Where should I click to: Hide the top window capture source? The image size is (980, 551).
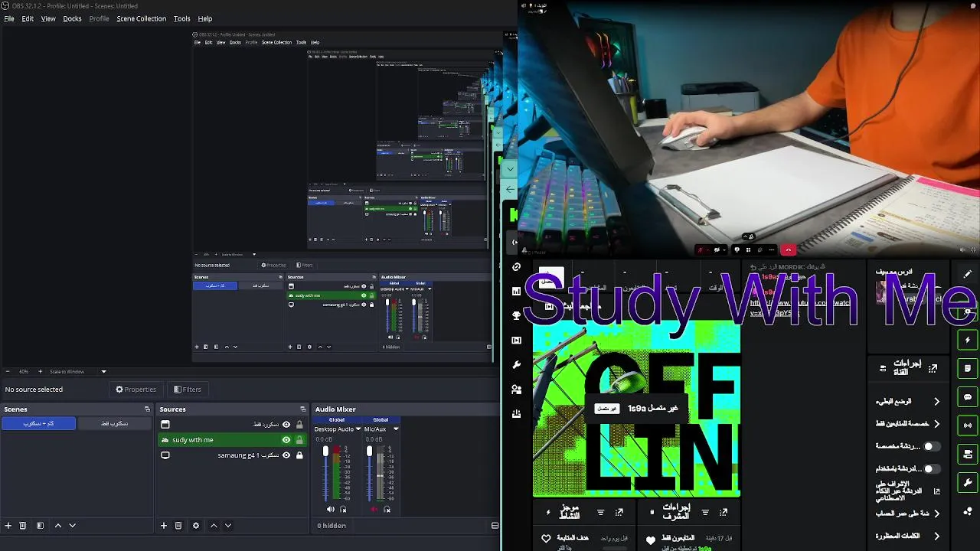(x=286, y=425)
